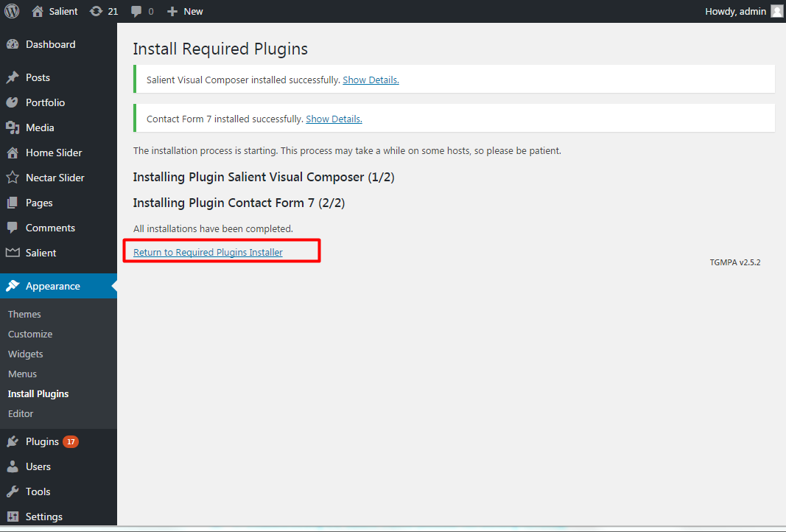Open the comments bubble icon in admin bar

tap(136, 12)
